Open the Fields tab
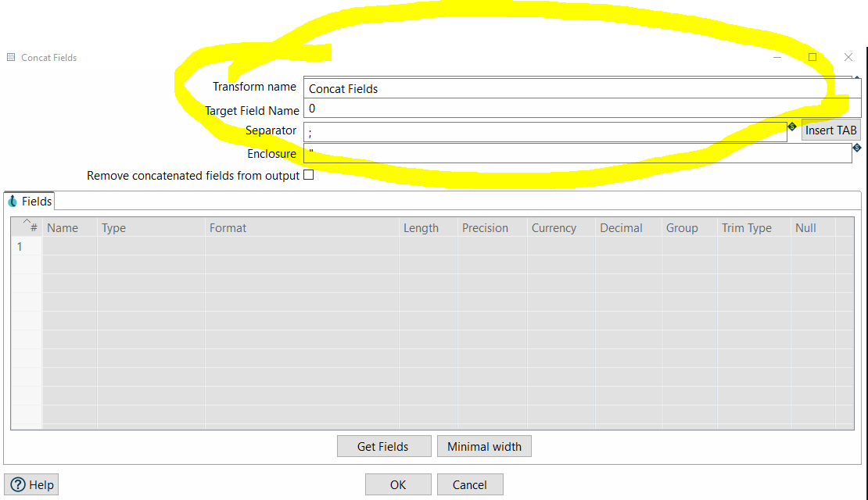The height and width of the screenshot is (500, 868). click(x=30, y=202)
